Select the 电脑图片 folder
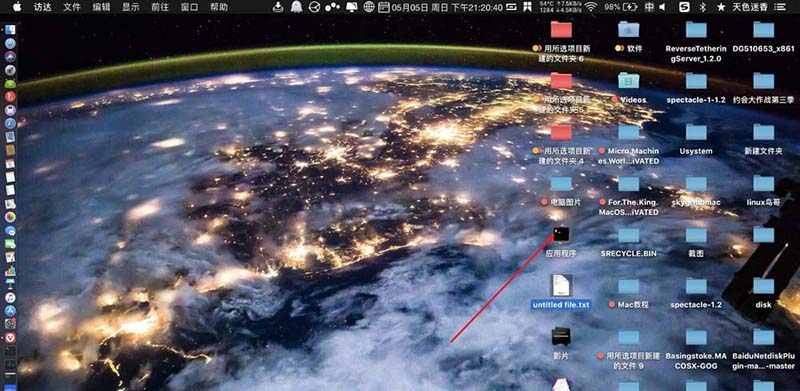 point(561,183)
